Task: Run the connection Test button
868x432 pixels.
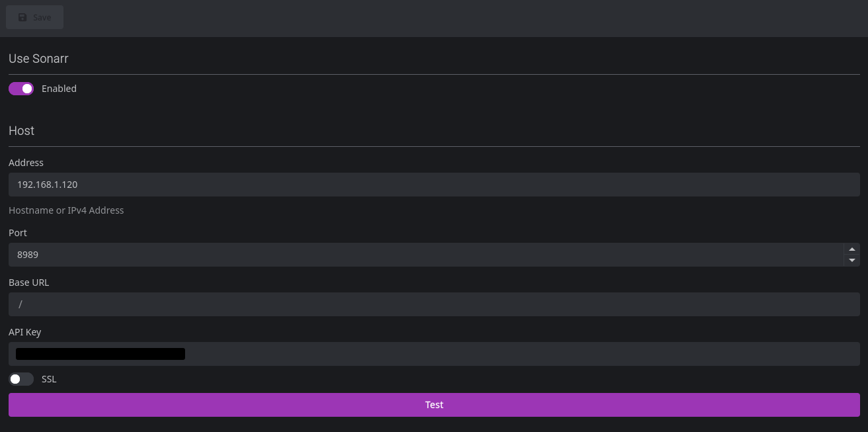Action: click(x=434, y=405)
